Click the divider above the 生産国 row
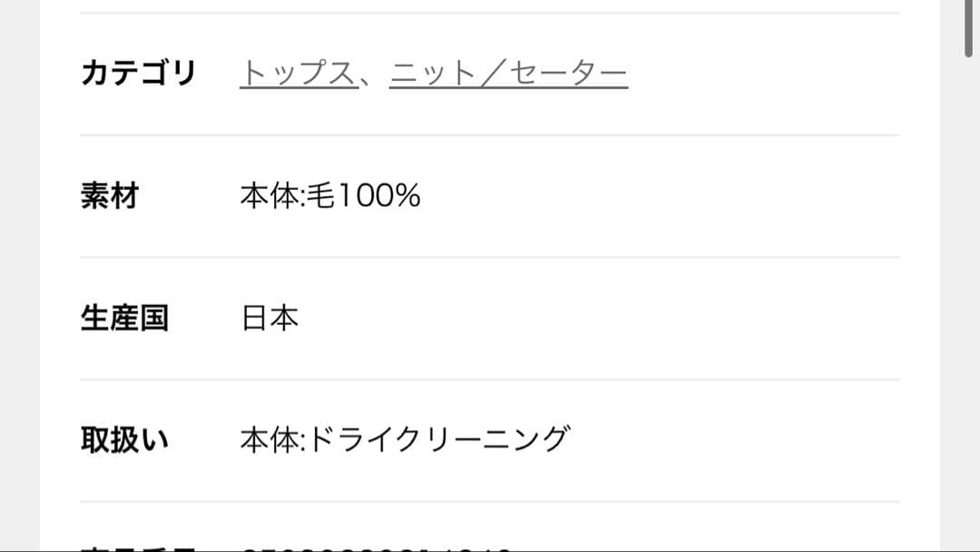Image resolution: width=980 pixels, height=552 pixels. click(x=490, y=256)
